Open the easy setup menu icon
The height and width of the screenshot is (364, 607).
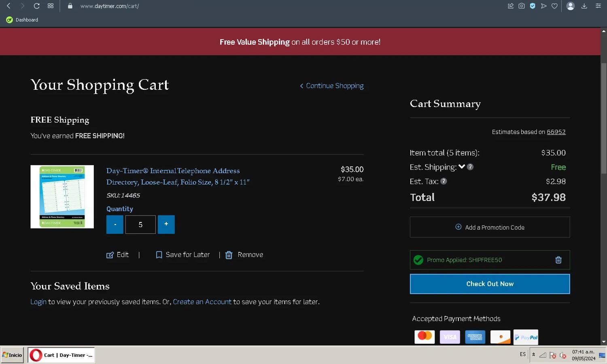pos(598,6)
